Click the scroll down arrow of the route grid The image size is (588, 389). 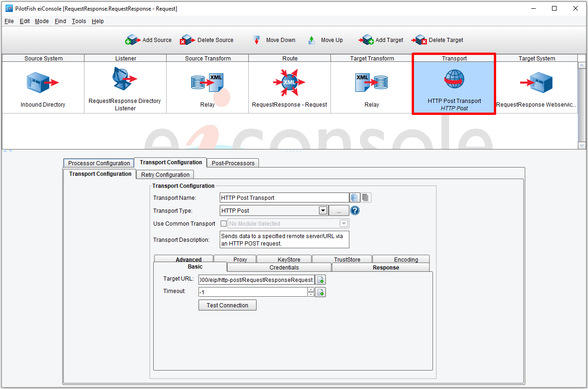point(582,145)
